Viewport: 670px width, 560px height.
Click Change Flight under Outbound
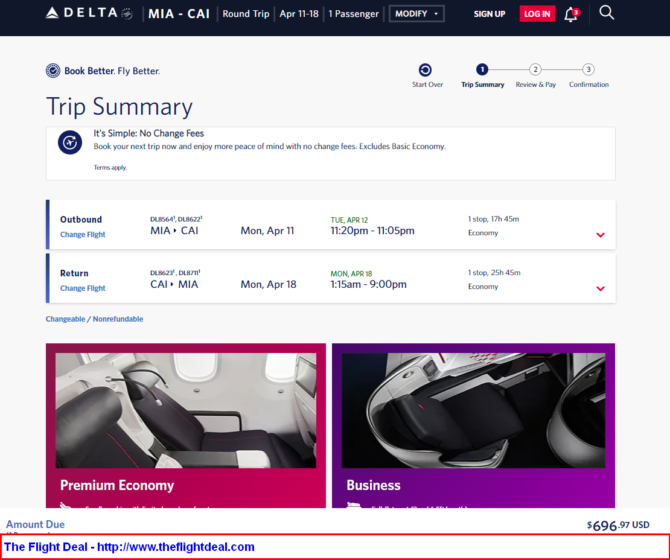[x=82, y=235]
